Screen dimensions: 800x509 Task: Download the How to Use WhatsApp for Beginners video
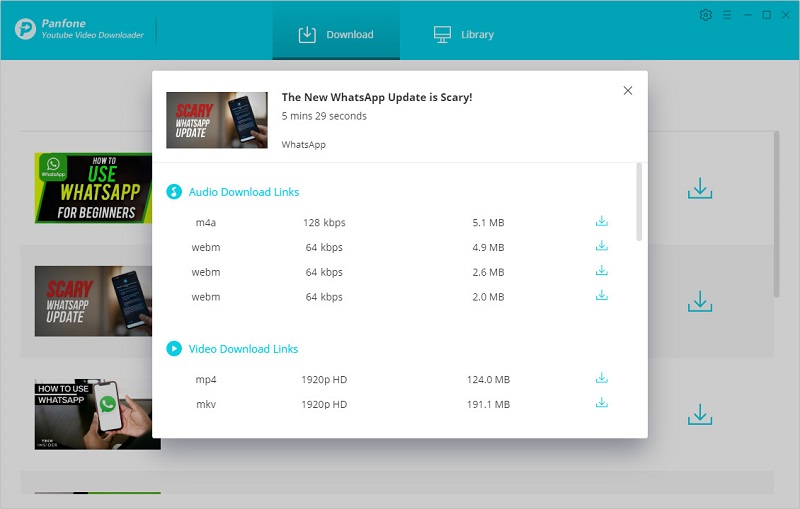pos(699,188)
